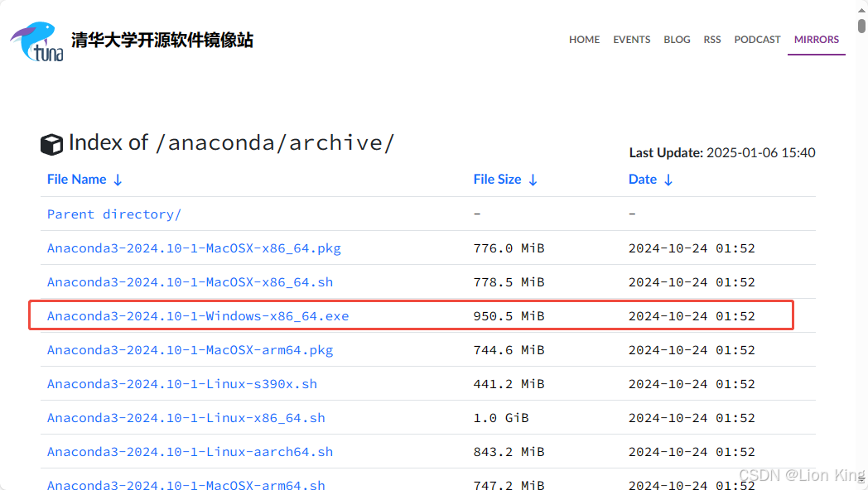The image size is (868, 490).
Task: Open Parent directory/ link
Action: (114, 214)
